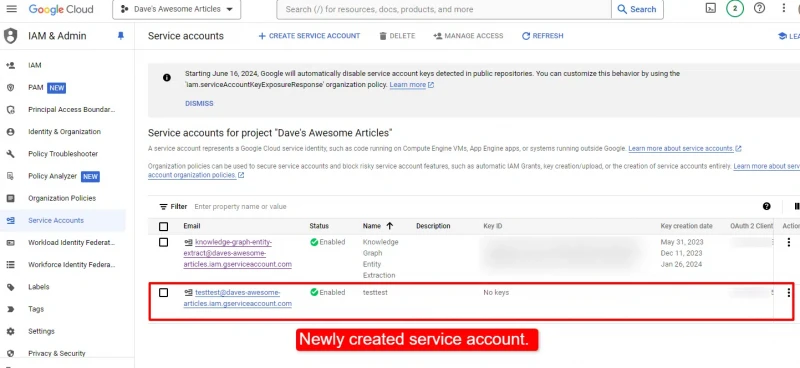This screenshot has width=800, height=368.
Task: Open notifications badge showing 2
Action: pyautogui.click(x=735, y=9)
